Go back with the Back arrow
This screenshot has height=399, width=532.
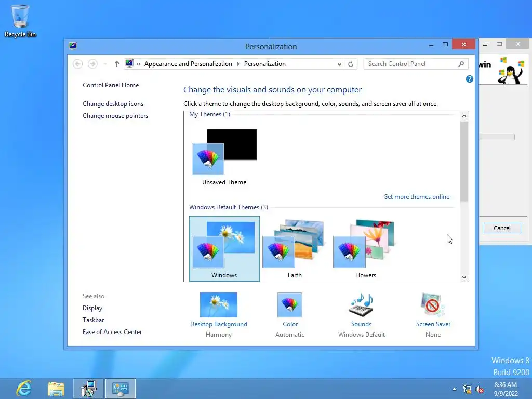coord(78,64)
